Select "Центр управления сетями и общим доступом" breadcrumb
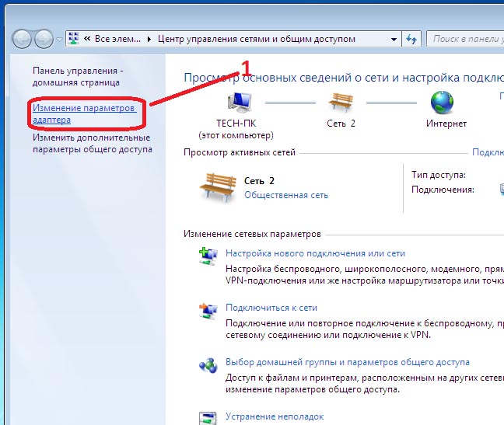Viewport: 504px width, 425px height. tap(256, 38)
